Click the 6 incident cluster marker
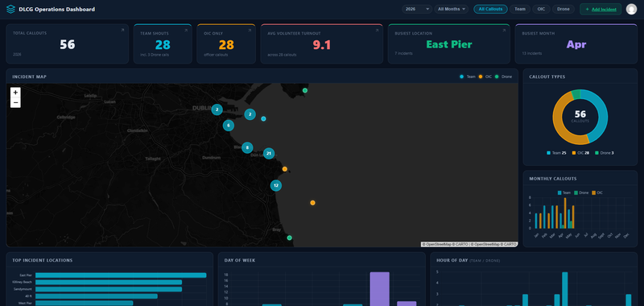644x306 pixels. pyautogui.click(x=229, y=126)
